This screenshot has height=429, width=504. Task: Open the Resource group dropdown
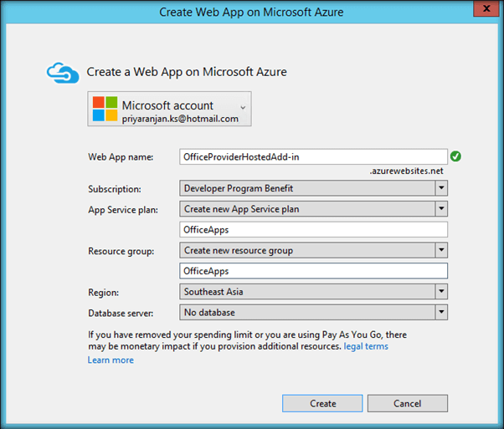440,250
